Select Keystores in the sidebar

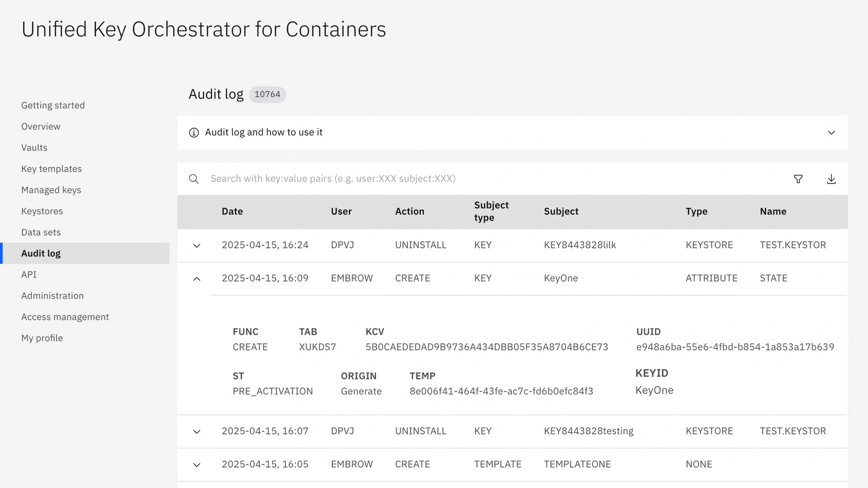42,211
